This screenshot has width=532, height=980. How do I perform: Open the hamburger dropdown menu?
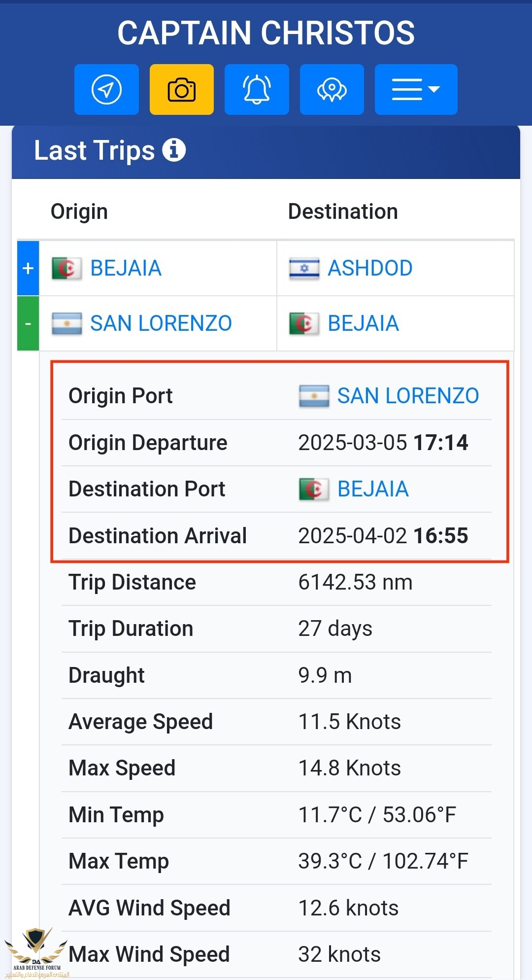pos(416,90)
